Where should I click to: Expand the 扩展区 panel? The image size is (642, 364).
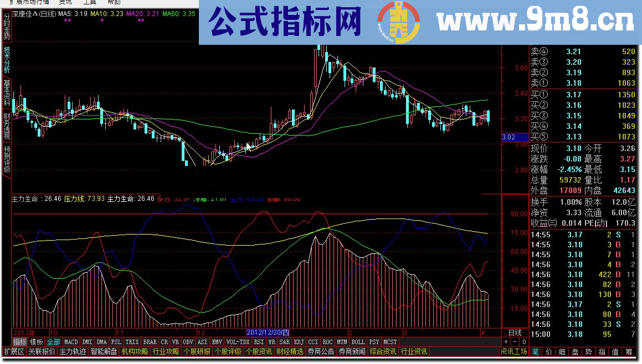coord(14,351)
